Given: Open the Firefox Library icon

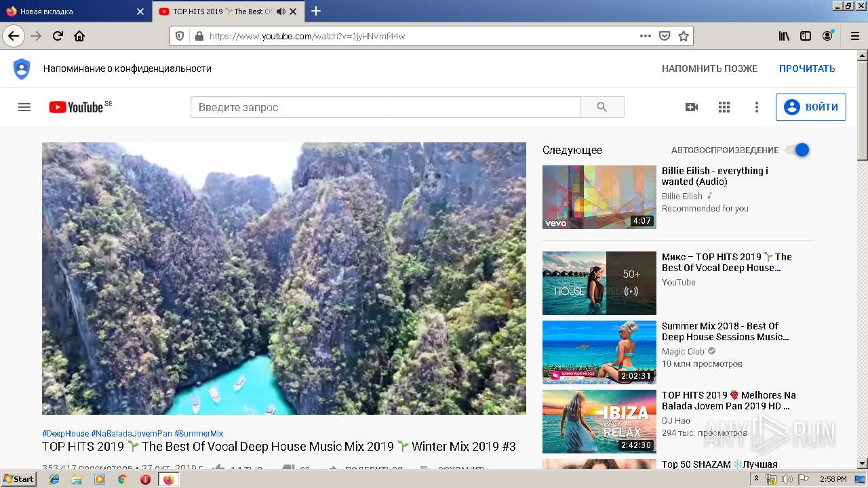Looking at the screenshot, I should click(784, 36).
